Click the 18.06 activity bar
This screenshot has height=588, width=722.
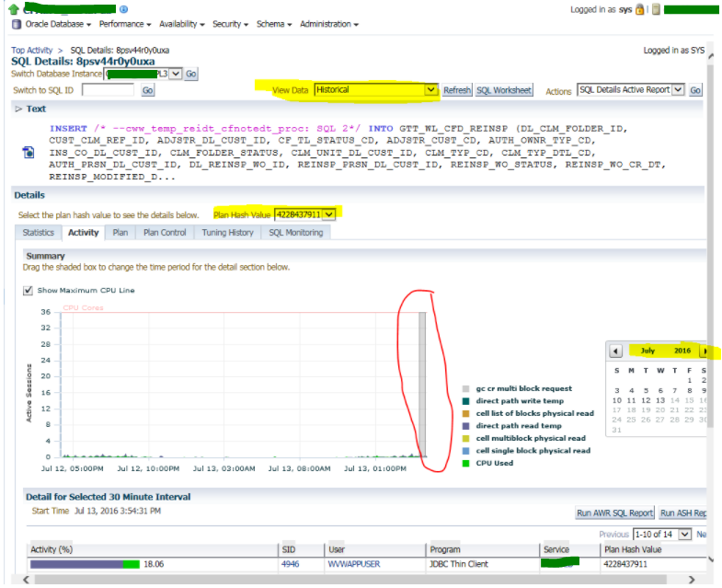click(x=85, y=564)
